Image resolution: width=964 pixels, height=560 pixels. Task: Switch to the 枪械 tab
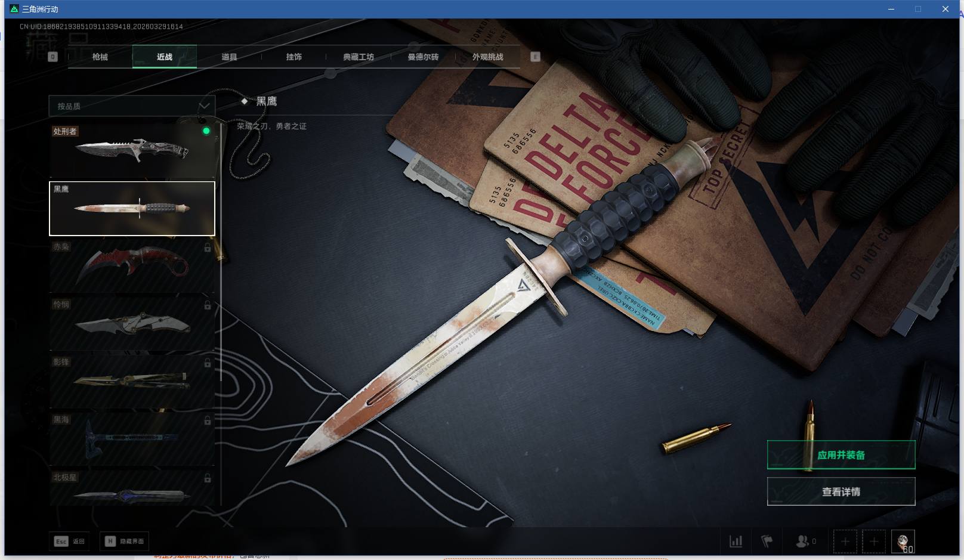tap(100, 57)
